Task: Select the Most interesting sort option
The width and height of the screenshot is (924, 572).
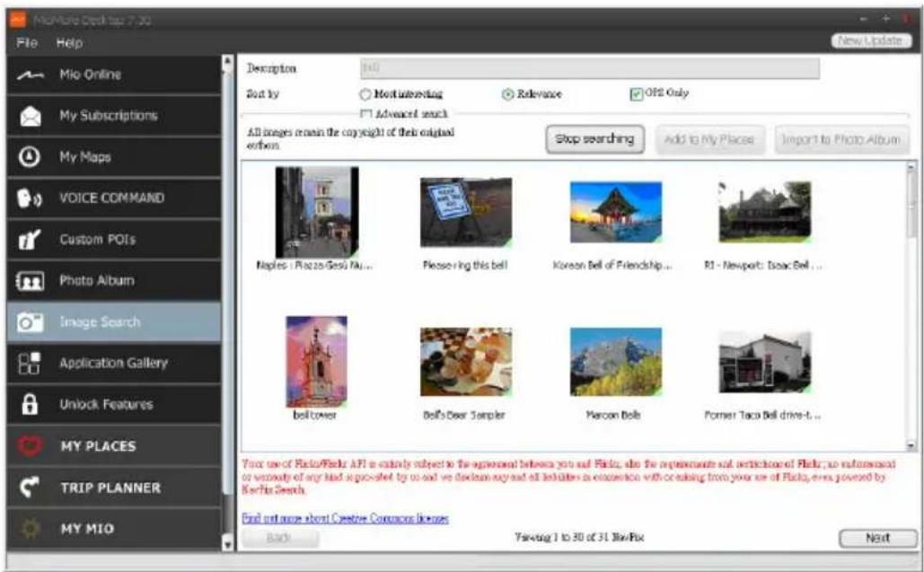Action: (x=400, y=94)
